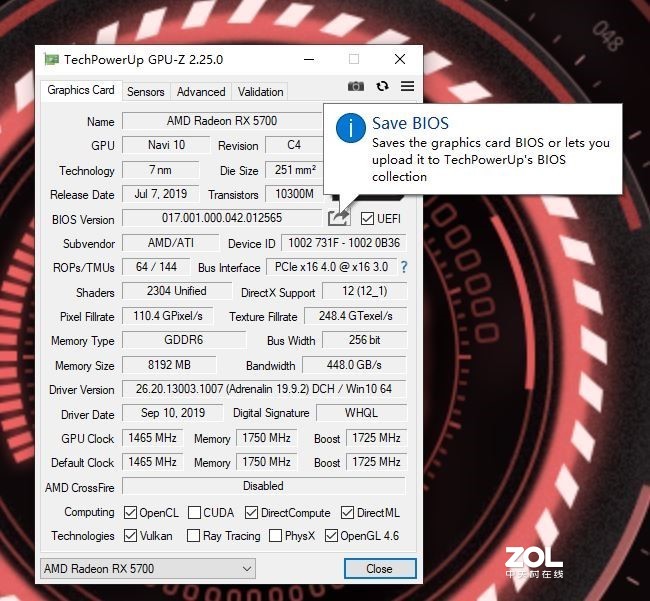The height and width of the screenshot is (601, 650).
Task: Click the GPU field Navi 10
Action: [x=166, y=145]
